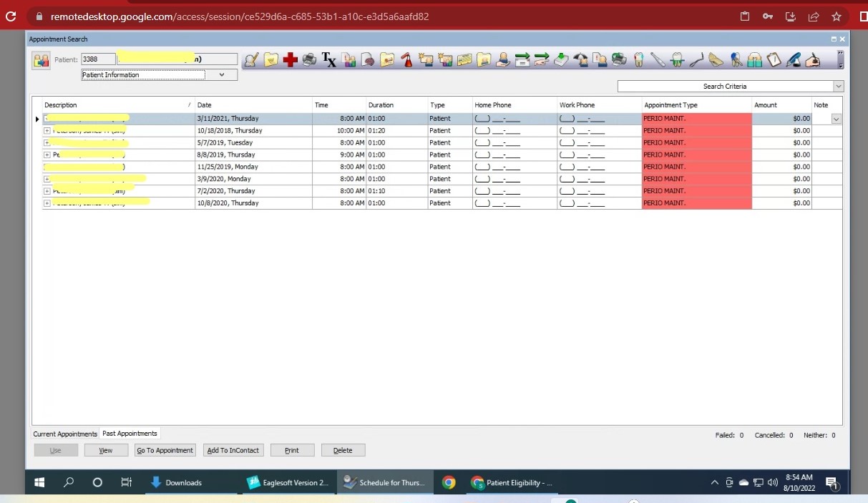
Task: Click the blue fountain pen signature icon
Action: [x=793, y=60]
